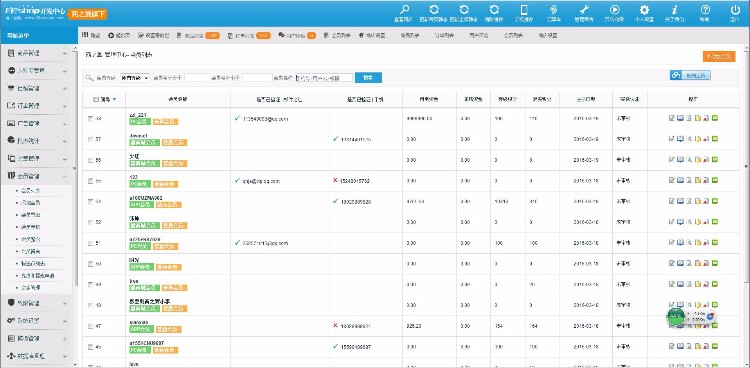Open the gear settings icon in the header
This screenshot has width=750, height=368.
[x=644, y=10]
